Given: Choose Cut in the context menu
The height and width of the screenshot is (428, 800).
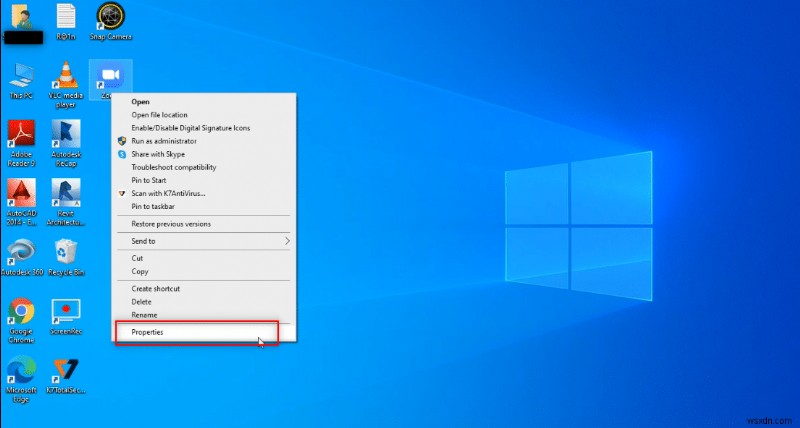Looking at the screenshot, I should pos(204,258).
